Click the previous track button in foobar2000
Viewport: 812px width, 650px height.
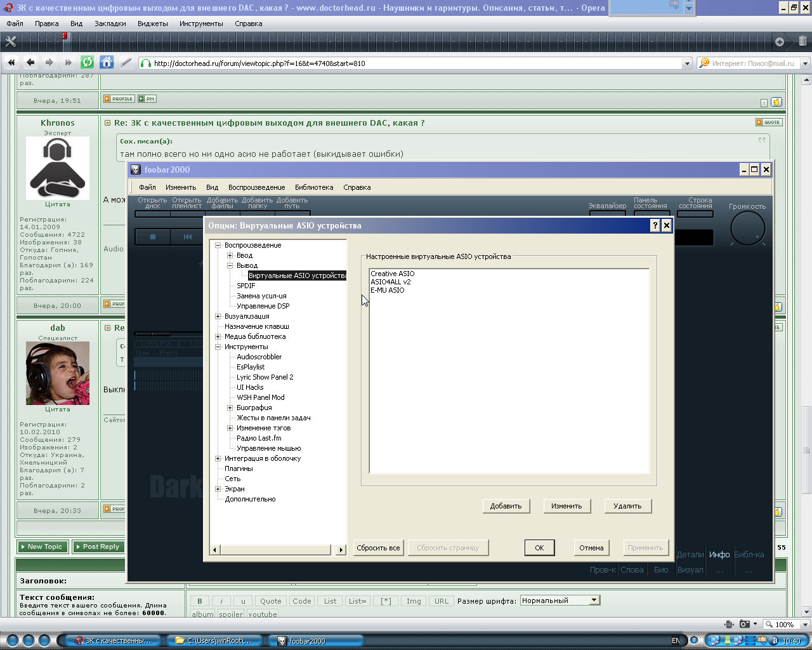tap(188, 237)
